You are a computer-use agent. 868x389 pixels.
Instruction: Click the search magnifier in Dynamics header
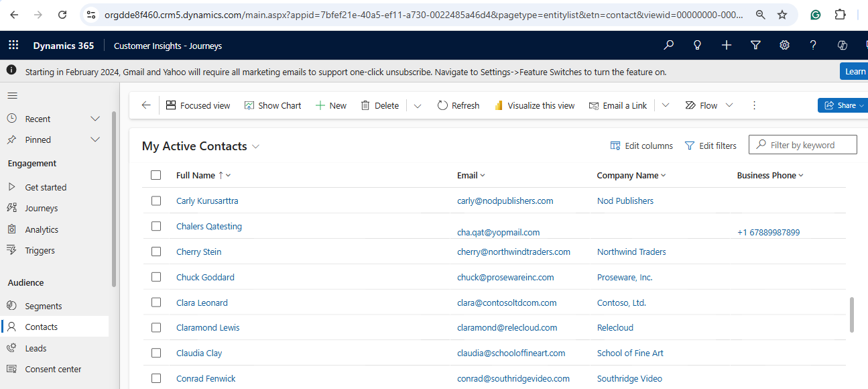point(668,46)
